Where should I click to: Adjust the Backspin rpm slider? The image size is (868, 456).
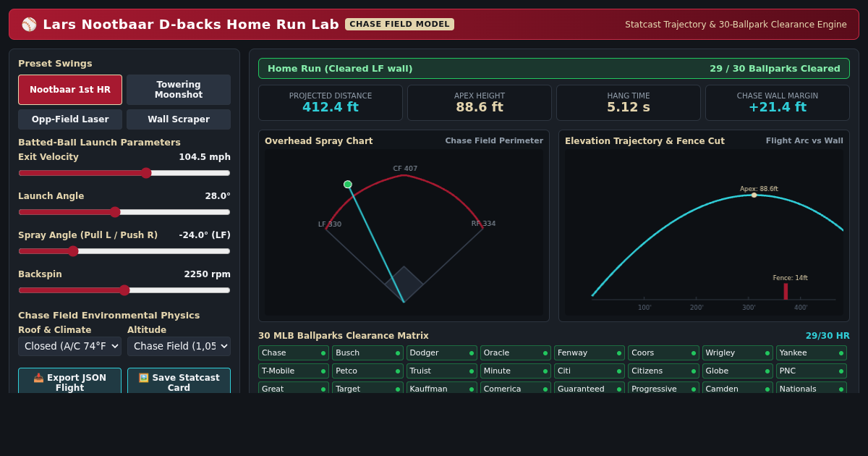(x=124, y=290)
